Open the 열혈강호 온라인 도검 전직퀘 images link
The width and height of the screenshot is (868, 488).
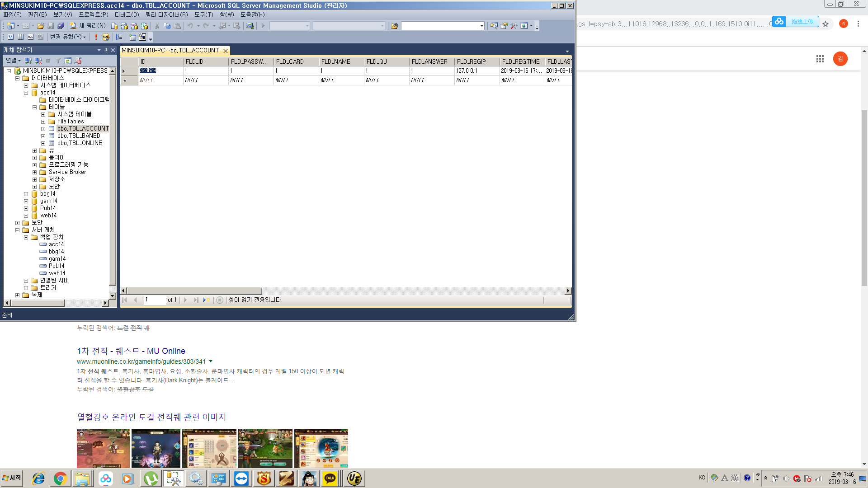point(151,417)
